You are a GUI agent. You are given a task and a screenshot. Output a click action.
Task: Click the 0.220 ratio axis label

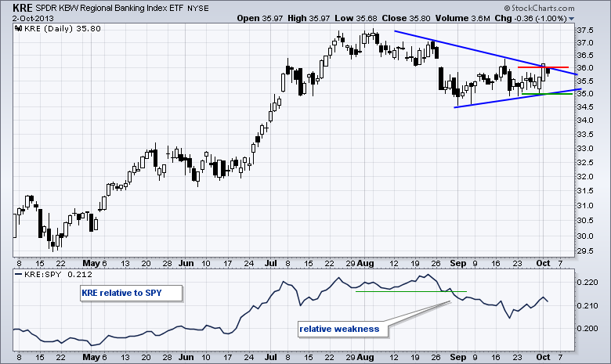587,283
